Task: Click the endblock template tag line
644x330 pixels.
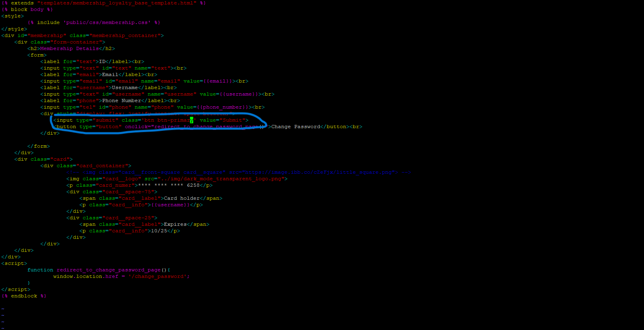Action: click(x=24, y=296)
